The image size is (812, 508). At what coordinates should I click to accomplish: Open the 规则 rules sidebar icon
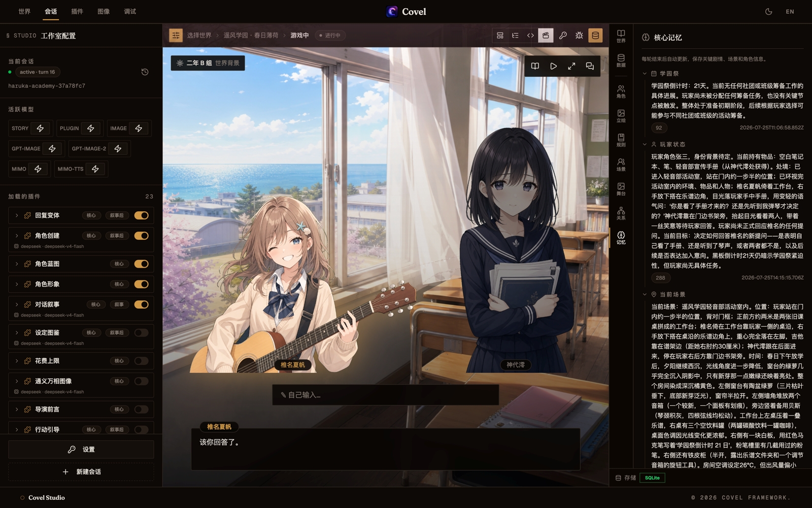pos(621,140)
